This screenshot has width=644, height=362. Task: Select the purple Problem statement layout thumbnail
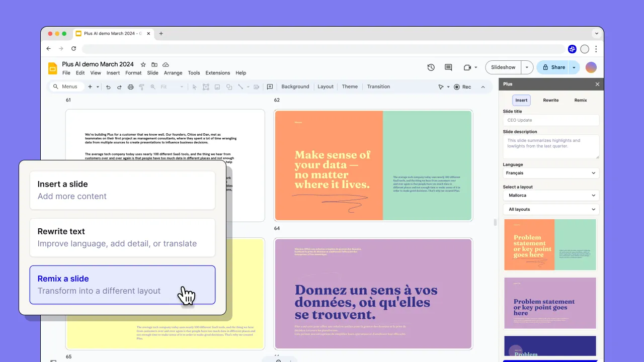point(550,304)
